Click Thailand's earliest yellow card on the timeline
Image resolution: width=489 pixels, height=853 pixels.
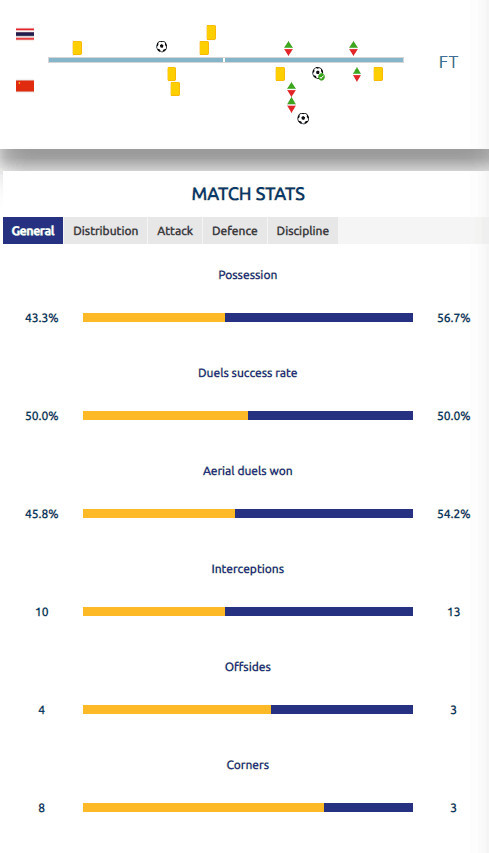tap(77, 48)
